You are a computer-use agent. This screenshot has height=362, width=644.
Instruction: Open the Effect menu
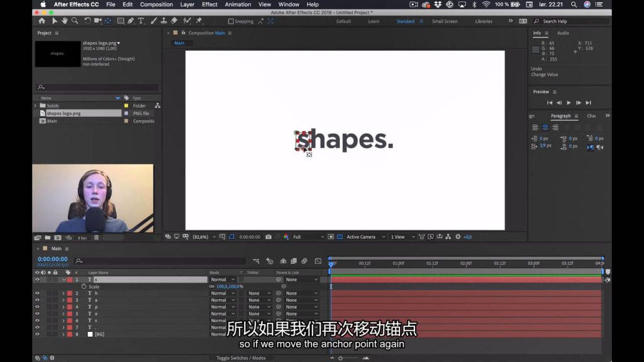tap(209, 4)
